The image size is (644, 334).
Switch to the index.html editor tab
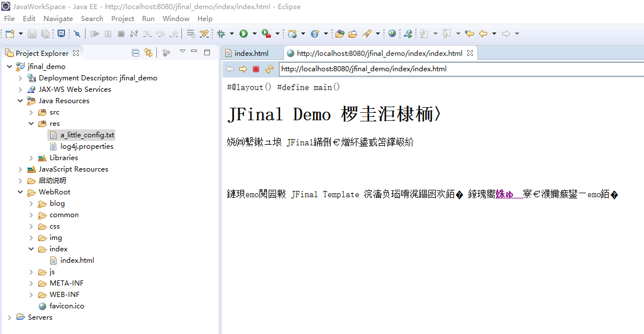(251, 54)
